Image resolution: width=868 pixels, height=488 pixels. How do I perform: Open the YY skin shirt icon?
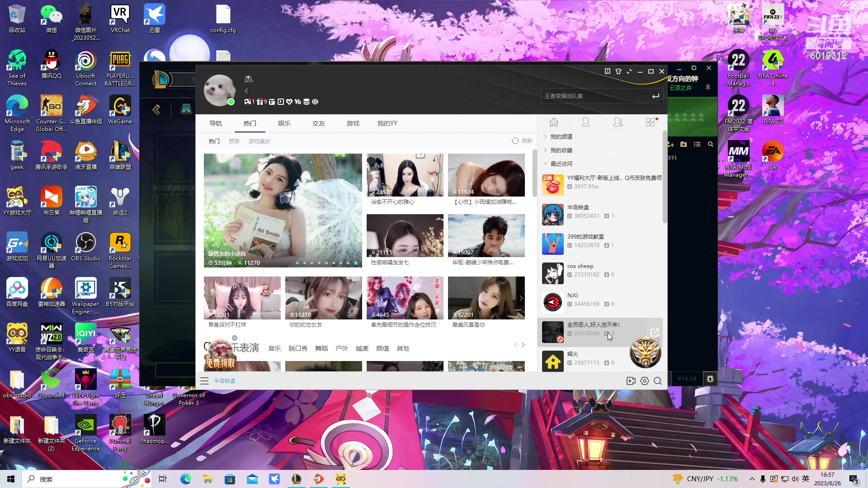(618, 71)
